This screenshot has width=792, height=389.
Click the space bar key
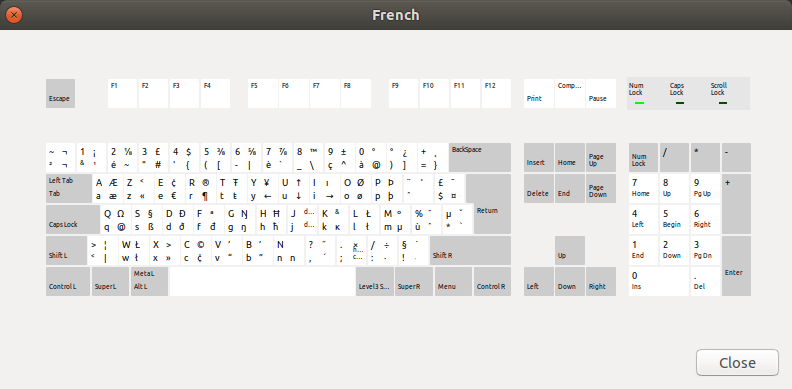tap(262, 281)
